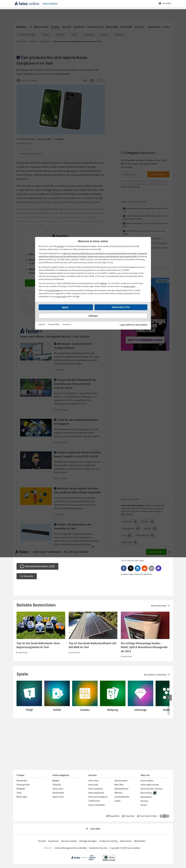Close the heise+ promotion bar with the X
This screenshot has width=186, height=868.
pyautogui.click(x=170, y=552)
